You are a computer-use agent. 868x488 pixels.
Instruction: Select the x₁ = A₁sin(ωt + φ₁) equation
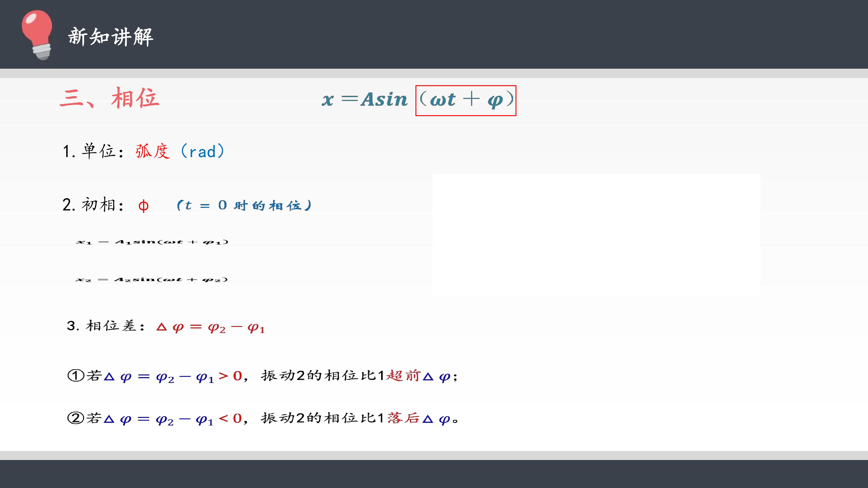[x=152, y=242]
